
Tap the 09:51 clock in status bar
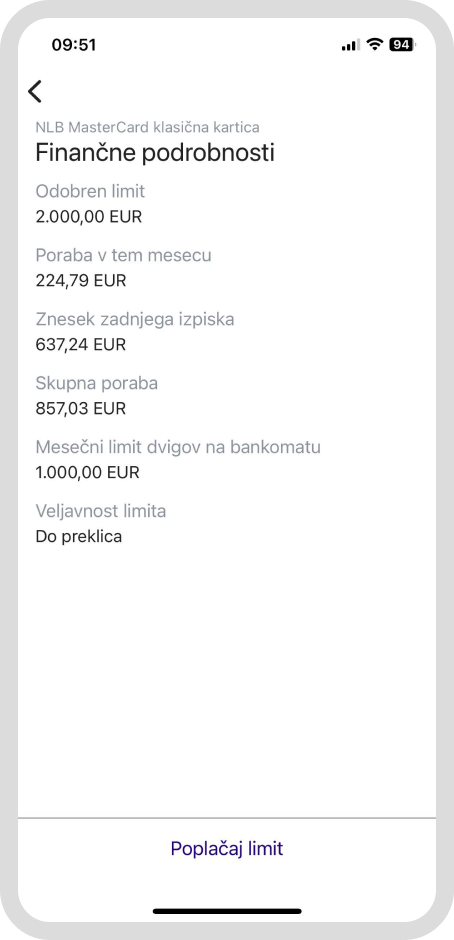pyautogui.click(x=74, y=45)
